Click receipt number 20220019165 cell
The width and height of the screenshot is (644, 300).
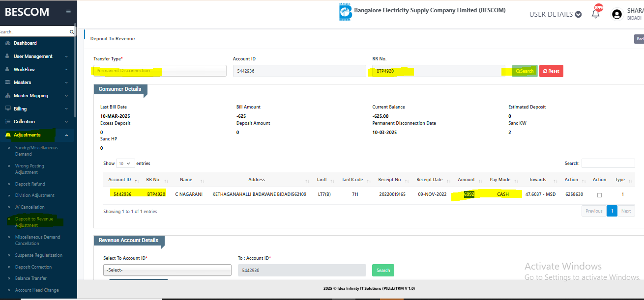coord(392,194)
